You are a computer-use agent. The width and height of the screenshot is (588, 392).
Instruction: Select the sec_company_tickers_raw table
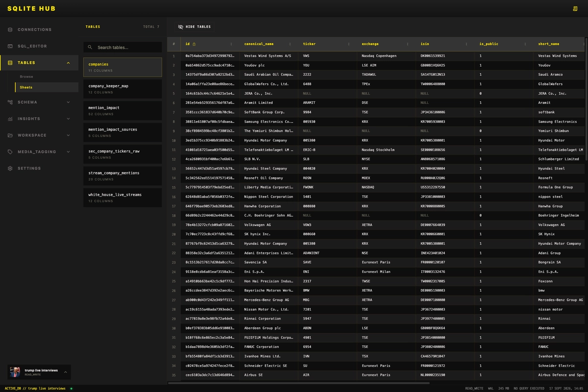122,154
